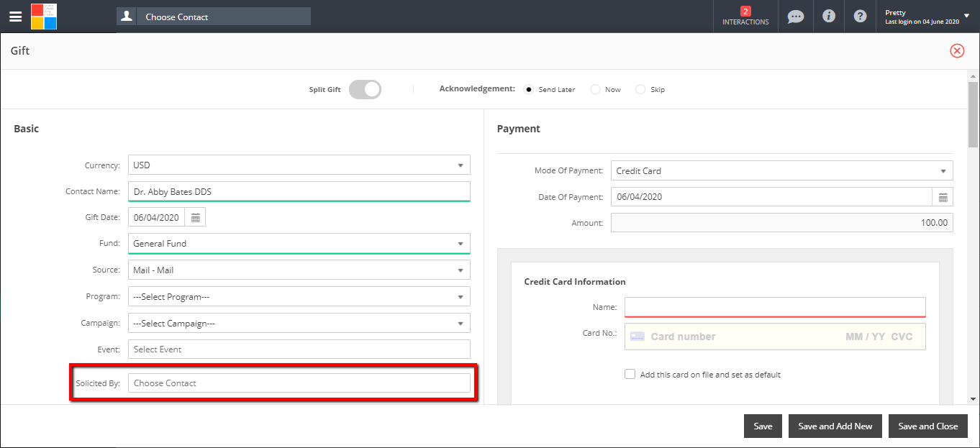Image resolution: width=980 pixels, height=448 pixels.
Task: Click the Amount field showing 100.00
Action: (x=782, y=223)
